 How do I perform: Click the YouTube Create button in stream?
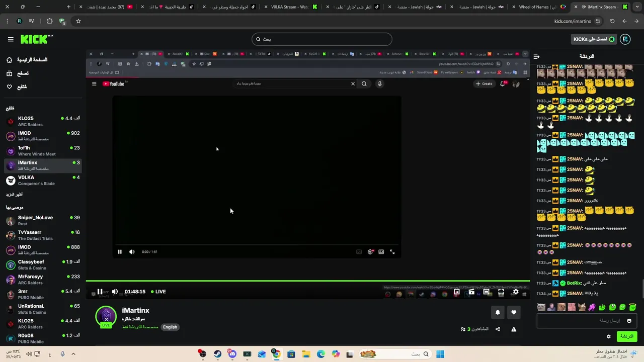[485, 84]
